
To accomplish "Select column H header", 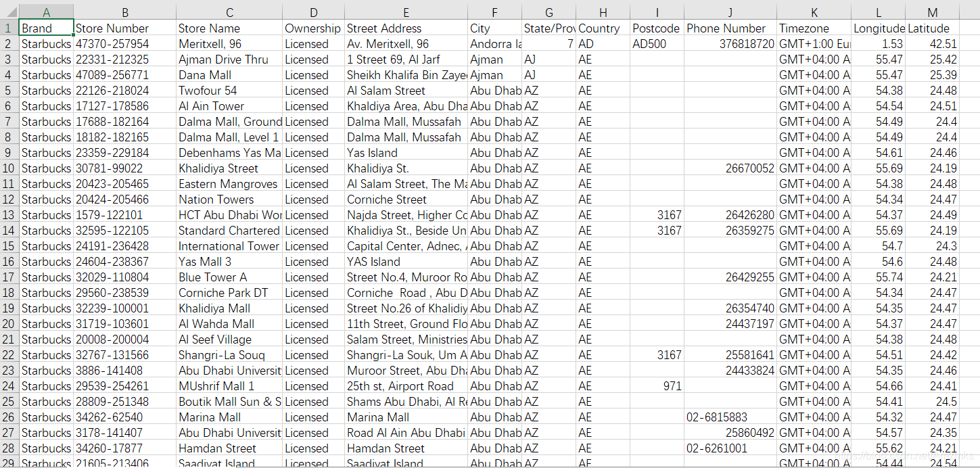I will pos(603,12).
